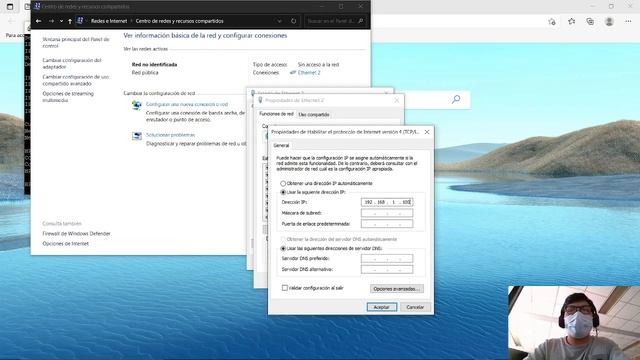Go back in Control Panel navigation
Screen dimensions: 640x360
tap(38, 21)
